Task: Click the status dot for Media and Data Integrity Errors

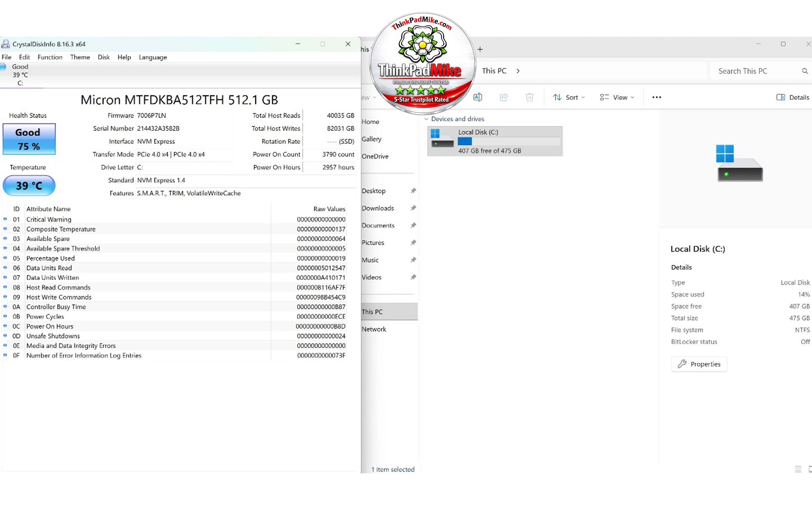Action: click(5, 345)
